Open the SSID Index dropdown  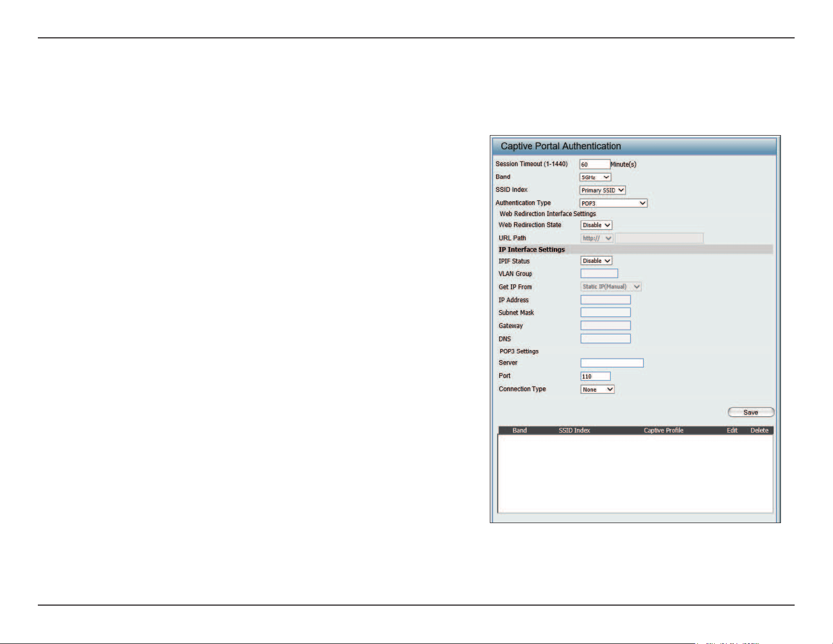point(603,190)
